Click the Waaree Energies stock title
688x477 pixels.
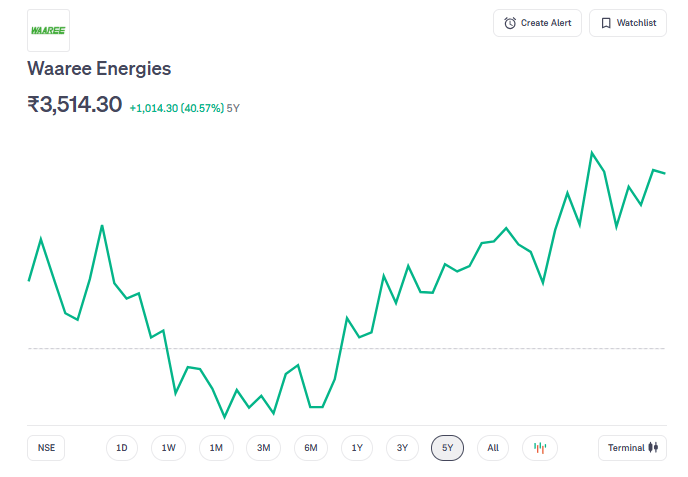click(x=99, y=69)
